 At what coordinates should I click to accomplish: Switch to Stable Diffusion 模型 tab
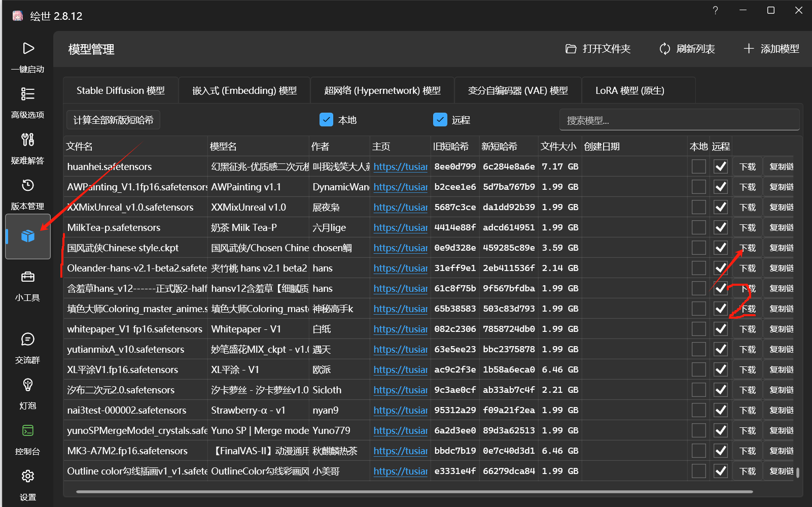[x=121, y=90]
